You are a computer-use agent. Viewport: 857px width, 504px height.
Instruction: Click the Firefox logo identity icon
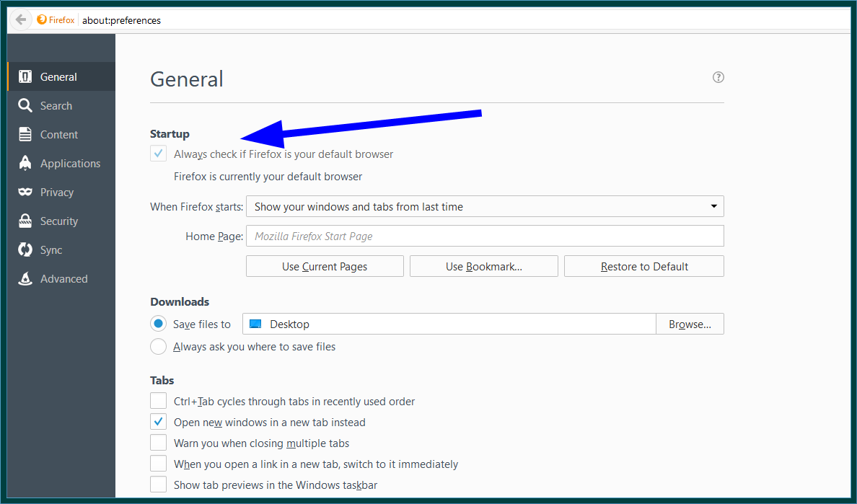pyautogui.click(x=42, y=20)
